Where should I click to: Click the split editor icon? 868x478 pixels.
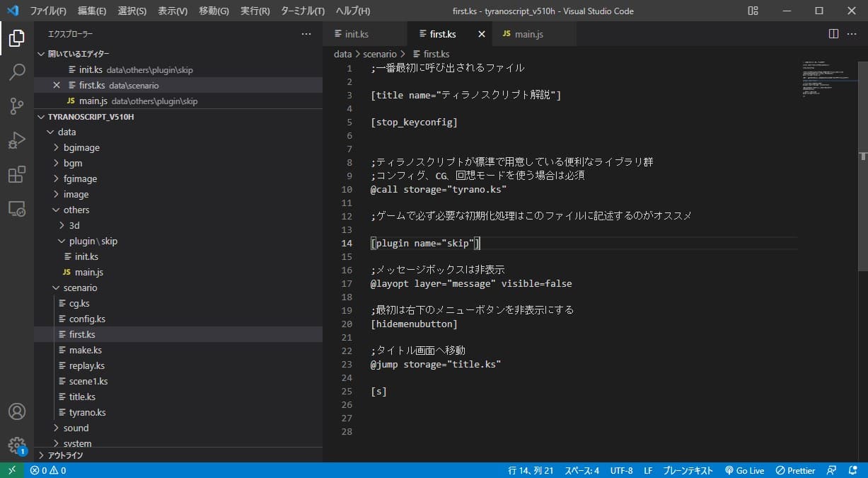coord(833,34)
